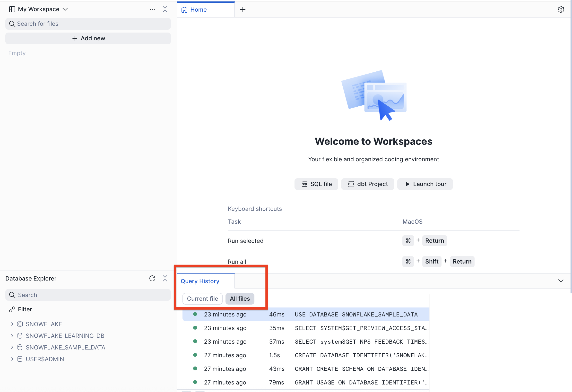
Task: Open the My Workspace dropdown
Action: 42,9
